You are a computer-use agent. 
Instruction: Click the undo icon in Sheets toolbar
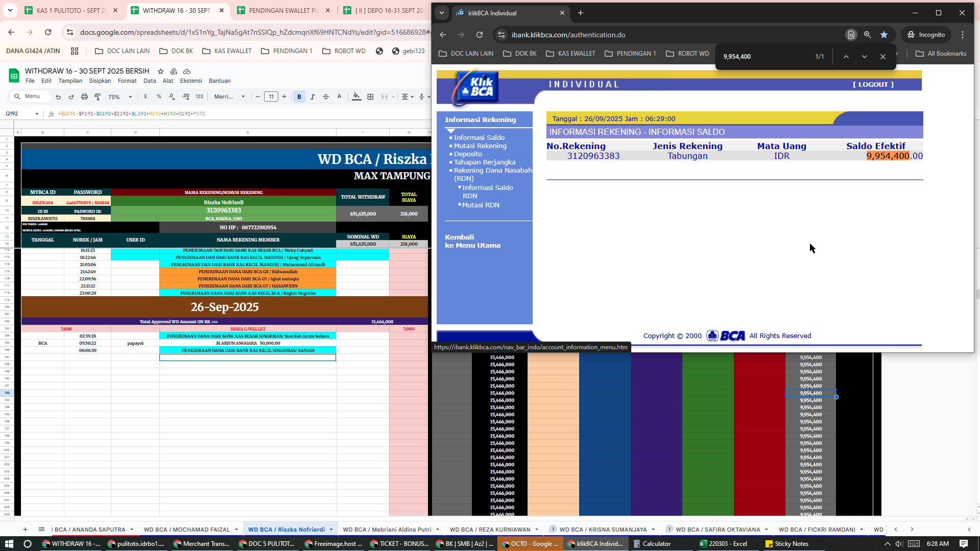[58, 97]
